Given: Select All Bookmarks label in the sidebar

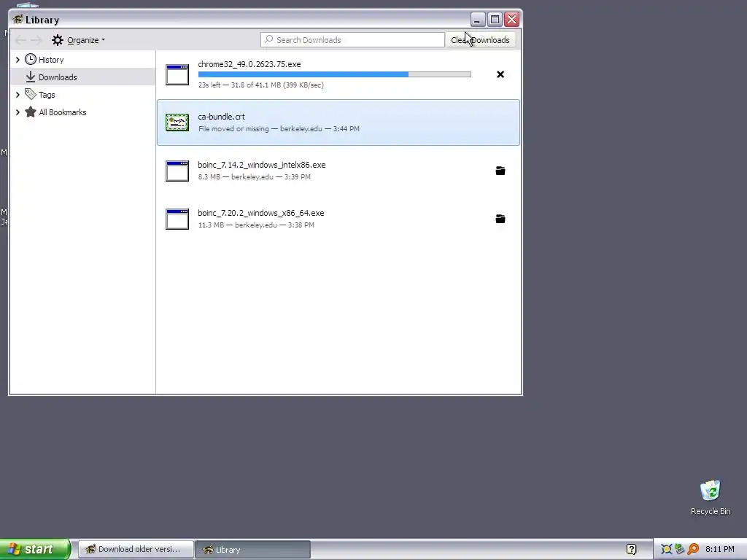Looking at the screenshot, I should tap(63, 112).
